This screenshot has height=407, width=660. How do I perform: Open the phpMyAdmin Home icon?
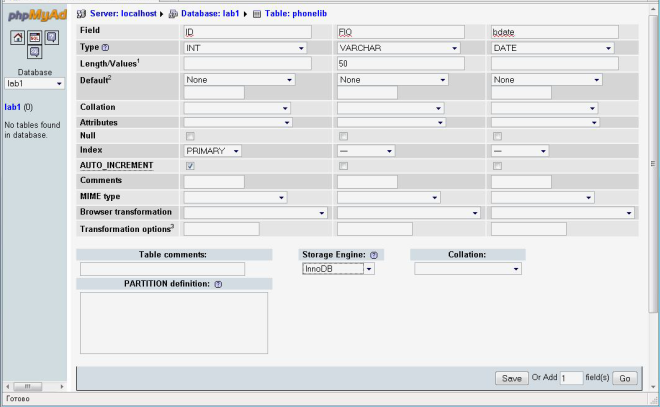coord(18,37)
